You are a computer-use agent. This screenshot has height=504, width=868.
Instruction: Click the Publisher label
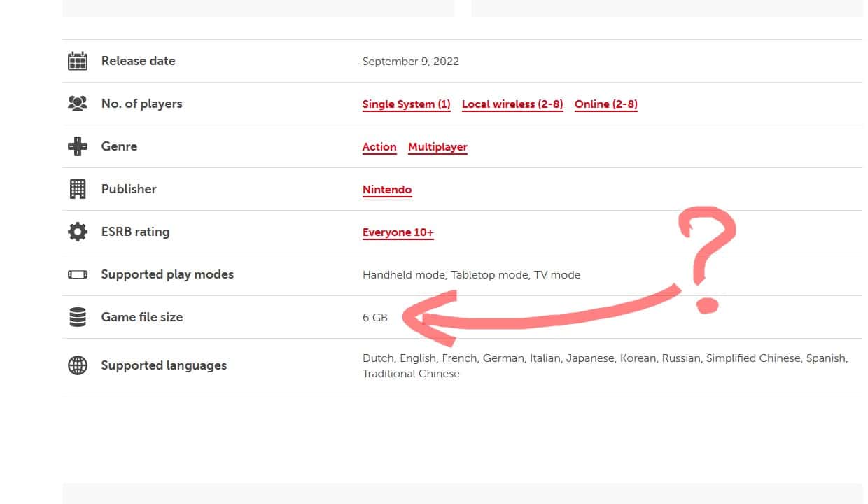pos(129,189)
